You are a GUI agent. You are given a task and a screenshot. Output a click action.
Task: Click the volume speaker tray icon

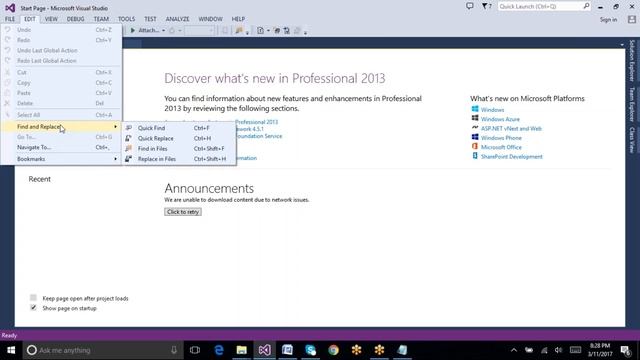(x=558, y=350)
